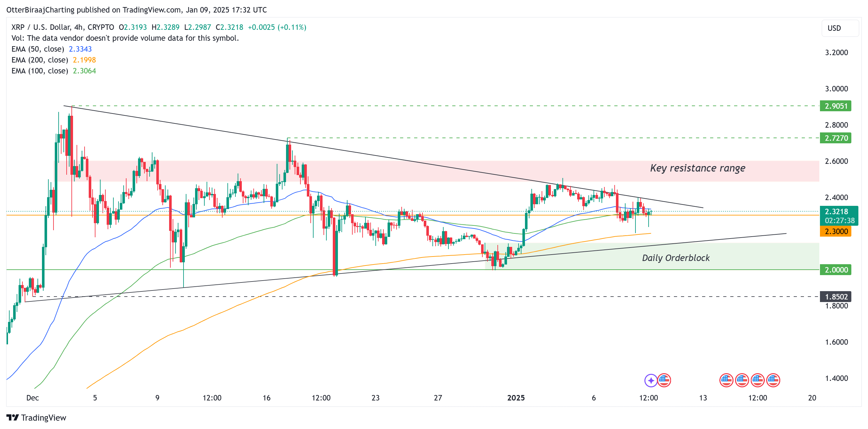This screenshot has height=429, width=868.
Task: Click the green 2.0000 support price label
Action: (835, 270)
